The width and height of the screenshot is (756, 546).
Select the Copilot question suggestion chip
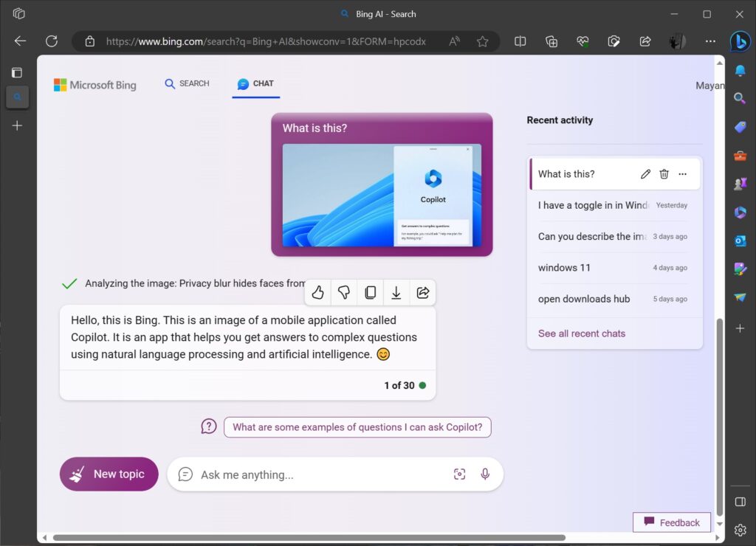[x=357, y=426]
